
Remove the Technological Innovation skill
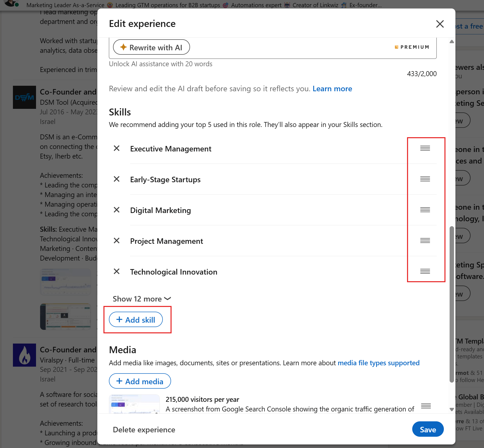pyautogui.click(x=117, y=272)
